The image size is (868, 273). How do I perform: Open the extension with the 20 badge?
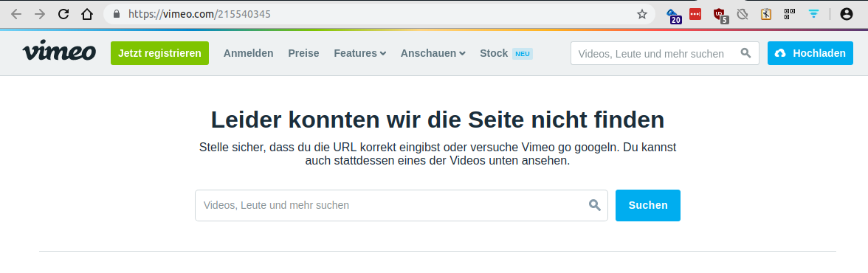[673, 15]
